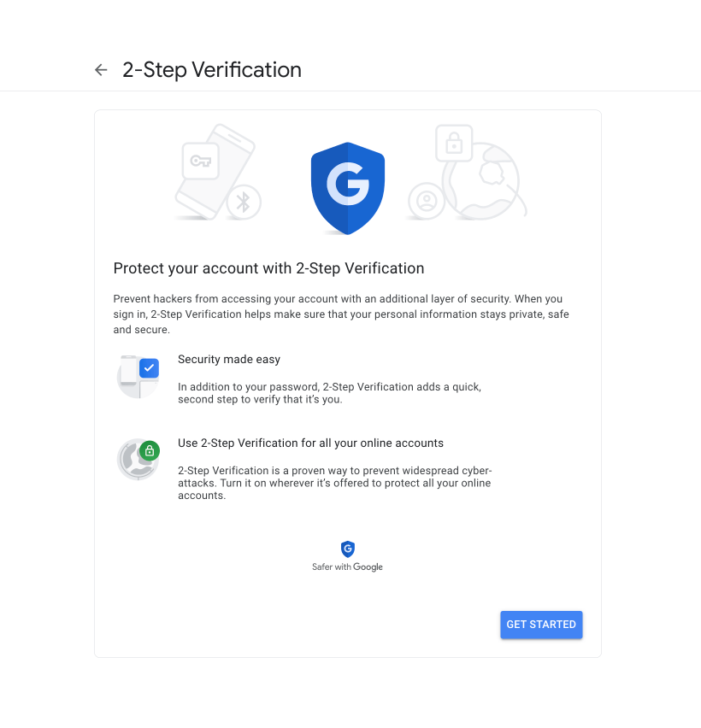Toggle the blue checkmark next to Security made easy
This screenshot has height=728, width=701.
tap(150, 367)
